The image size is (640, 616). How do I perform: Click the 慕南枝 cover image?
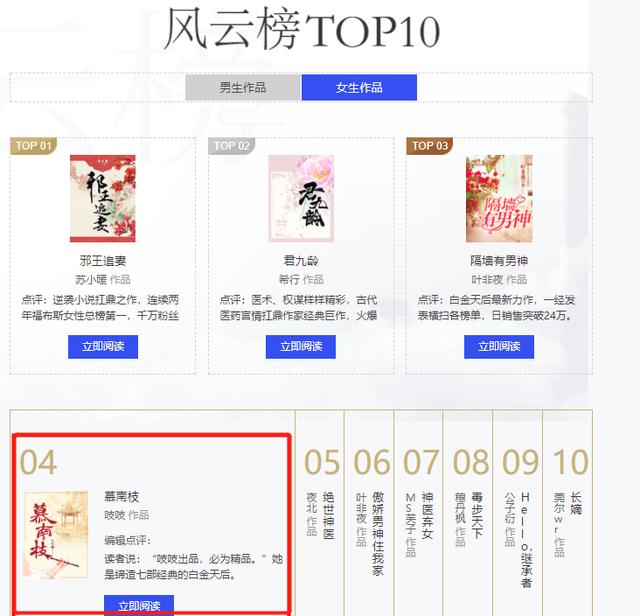(x=56, y=535)
